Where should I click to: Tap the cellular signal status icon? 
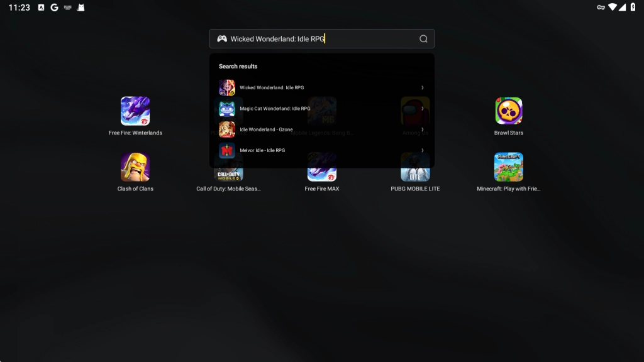pyautogui.click(x=623, y=7)
